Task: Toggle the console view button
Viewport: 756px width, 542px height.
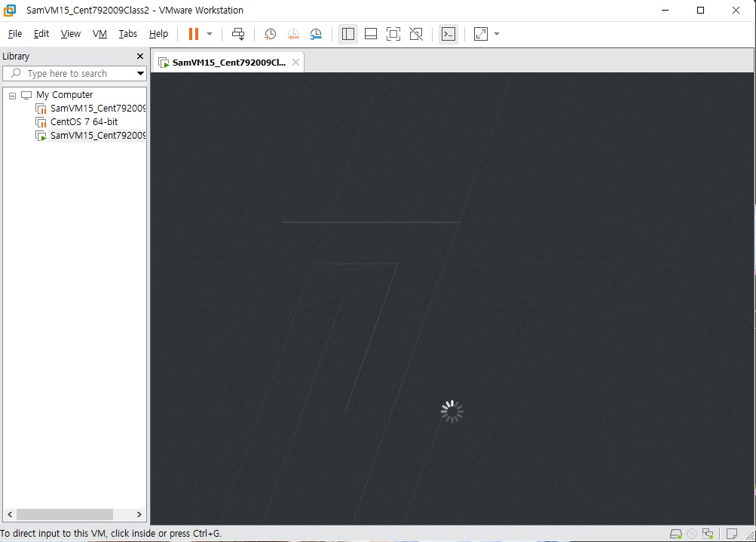Action: [x=448, y=34]
